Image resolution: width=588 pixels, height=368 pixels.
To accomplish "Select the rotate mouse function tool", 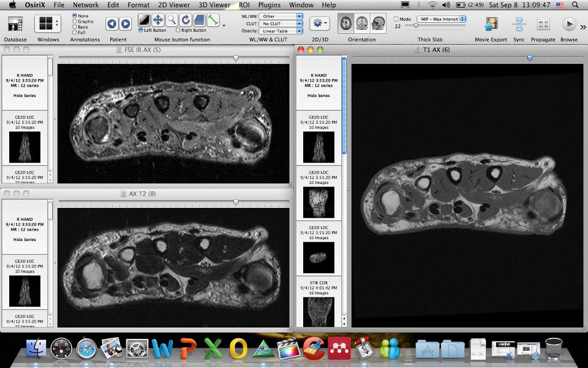I will pyautogui.click(x=186, y=20).
